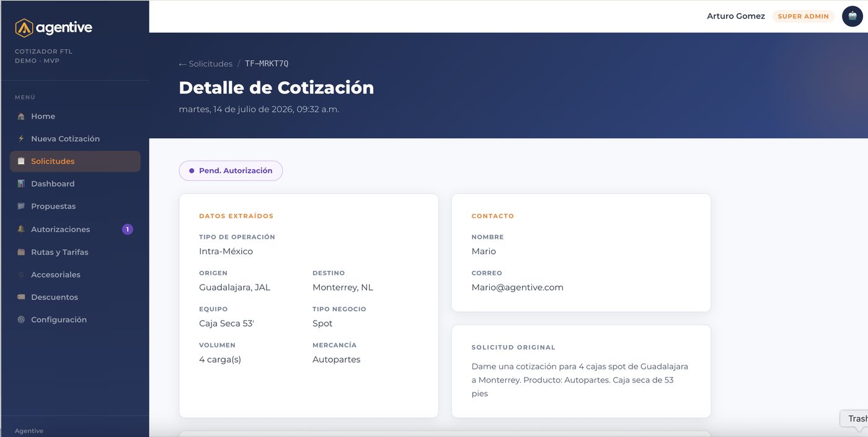Click the Autorizaciones badge showing 1
The width and height of the screenshot is (868, 437).
(x=127, y=229)
